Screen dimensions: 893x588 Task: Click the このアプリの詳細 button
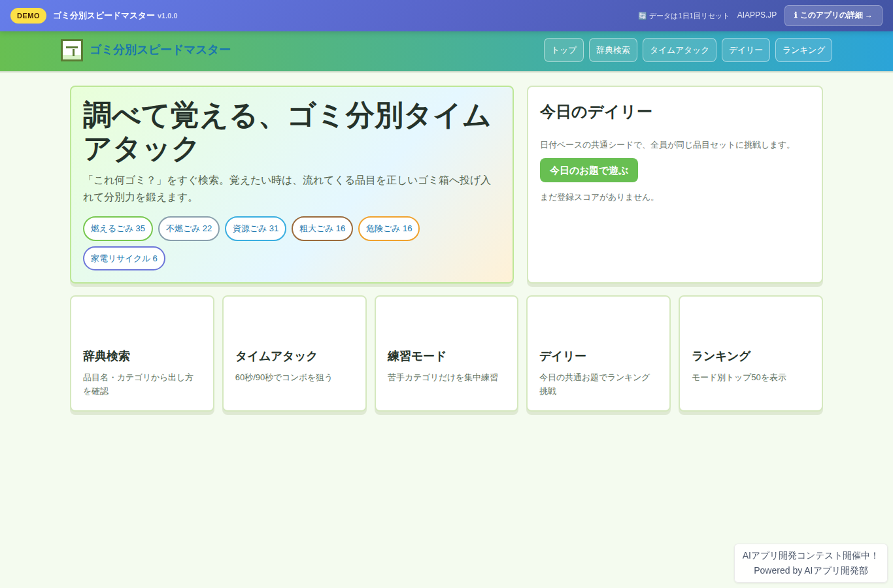(834, 16)
